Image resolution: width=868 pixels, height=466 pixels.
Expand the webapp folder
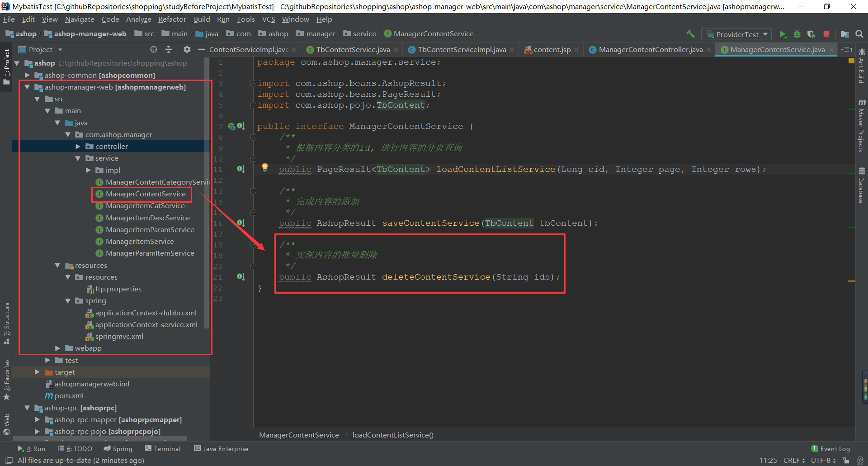tap(57, 348)
